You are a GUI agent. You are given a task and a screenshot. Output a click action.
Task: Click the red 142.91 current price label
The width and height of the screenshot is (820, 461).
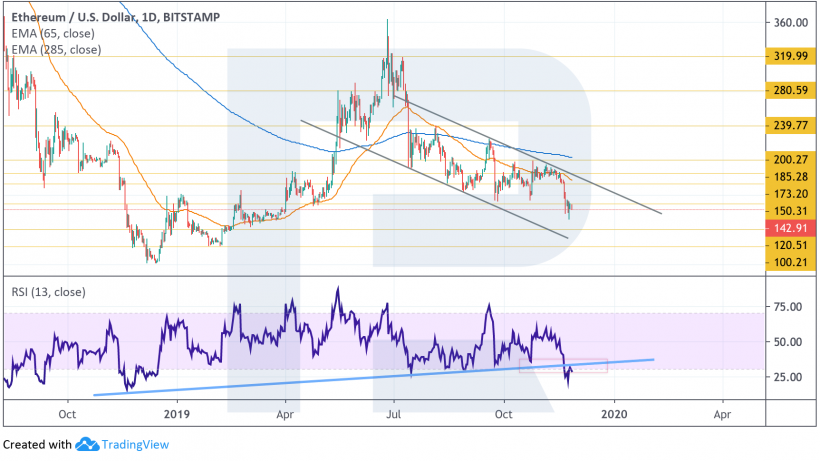pyautogui.click(x=782, y=227)
